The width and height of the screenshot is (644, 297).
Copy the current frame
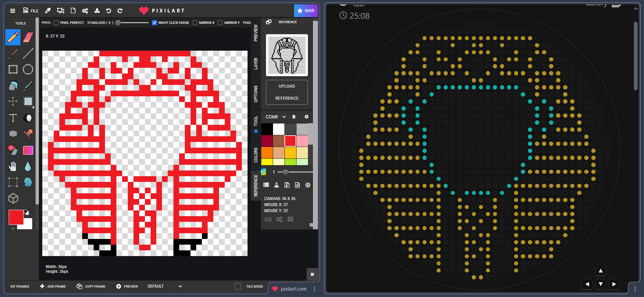pyautogui.click(x=91, y=286)
